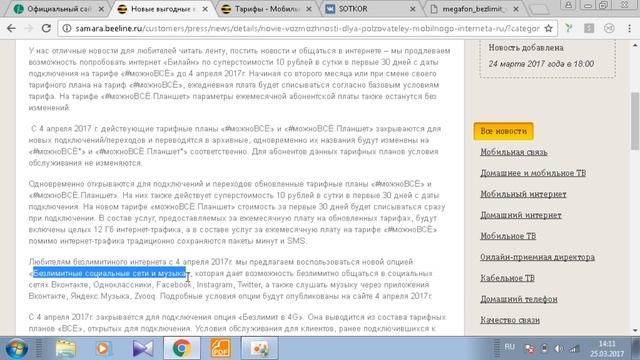Close the 'Тарифы - Мобильн' tab
Image resolution: width=640 pixels, height=360 pixels.
pos(309,9)
